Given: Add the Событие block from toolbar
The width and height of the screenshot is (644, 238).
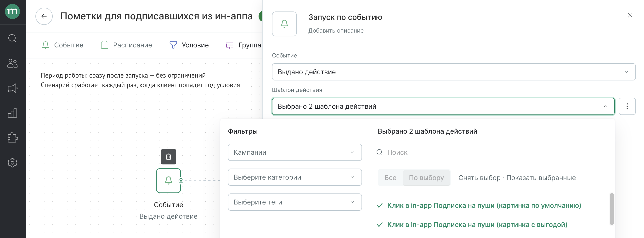Looking at the screenshot, I should pos(62,45).
